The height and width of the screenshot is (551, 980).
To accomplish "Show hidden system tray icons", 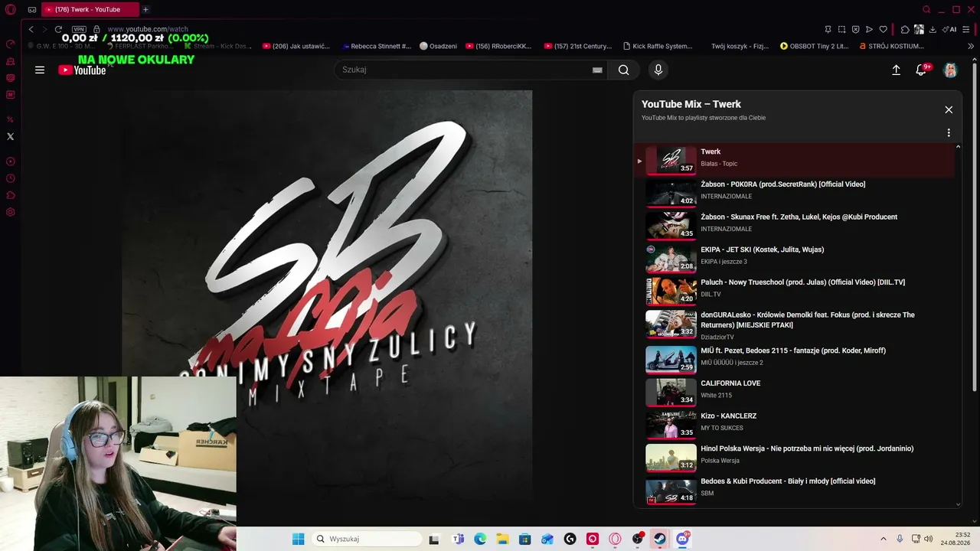I will (883, 539).
